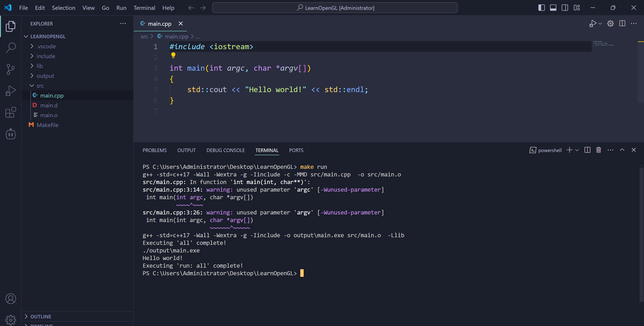Viewport: 644px width, 326px height.
Task: Click the LearnOpenGL search box at top
Action: (x=335, y=8)
